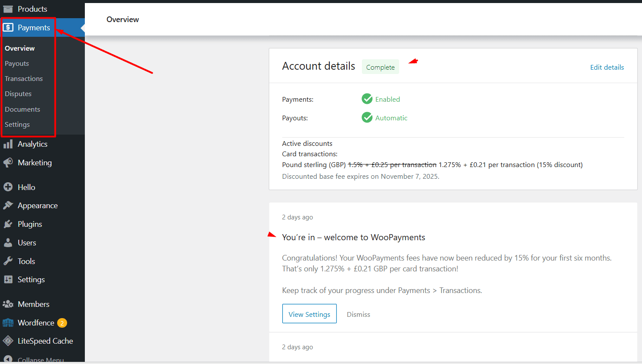This screenshot has width=642, height=364.
Task: Click the Complete status badge
Action: [x=381, y=67]
